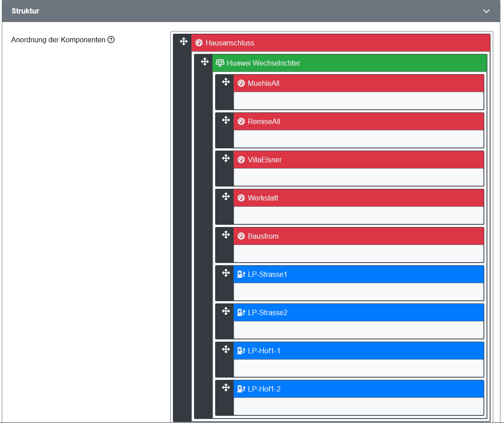Image resolution: width=504 pixels, height=423 pixels.
Task: Click the move handle for LP-Strasse2
Action: click(x=226, y=311)
